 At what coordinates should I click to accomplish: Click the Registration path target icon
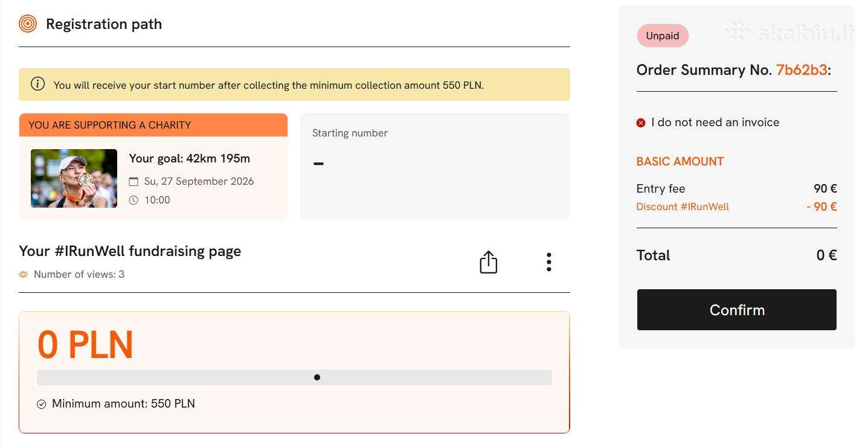(x=28, y=24)
